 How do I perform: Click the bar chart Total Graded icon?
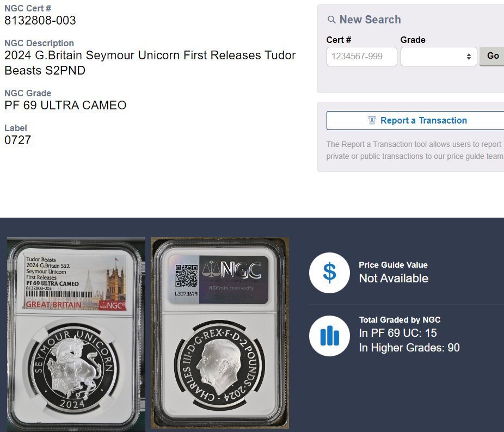[329, 336]
